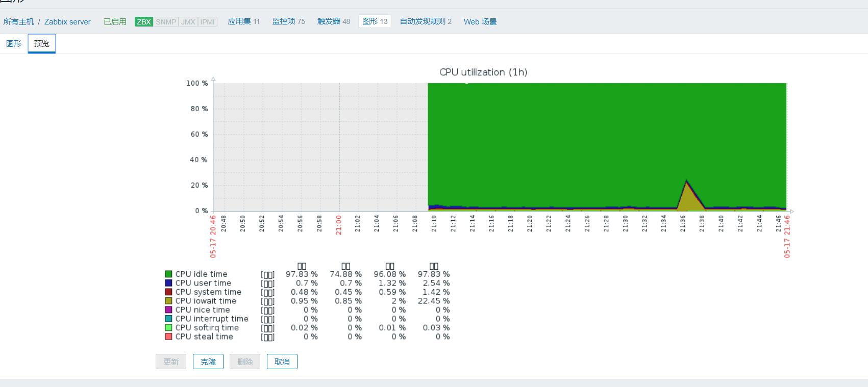868x387 pixels.
Task: Click the 22.45 % iowait max value
Action: (434, 301)
